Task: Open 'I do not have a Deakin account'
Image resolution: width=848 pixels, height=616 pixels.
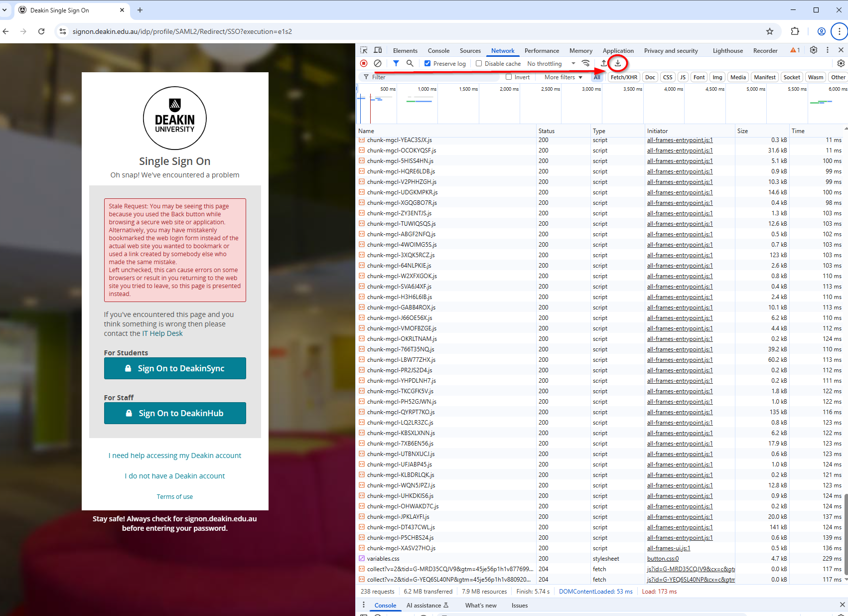Action: coord(175,476)
